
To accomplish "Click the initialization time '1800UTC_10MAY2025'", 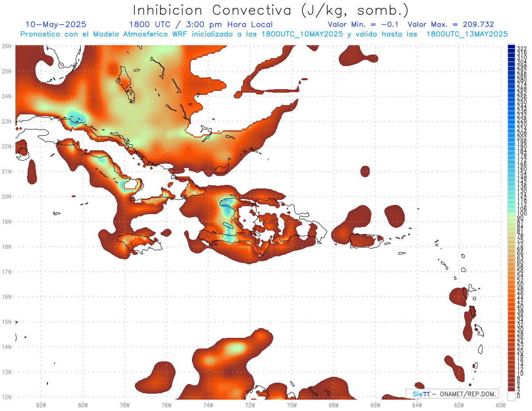I will (302, 34).
